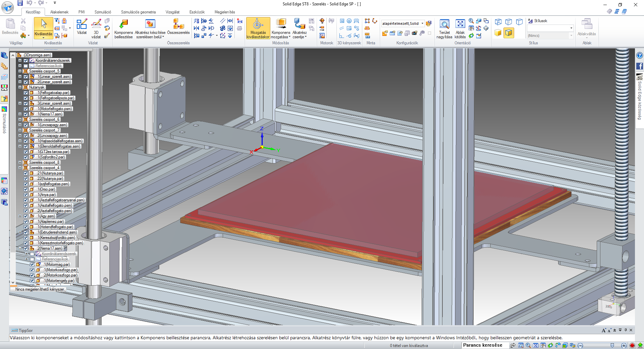Uncheck the Koordinátarendszerek checkbox at top
Screen dimensions: 644x349
pos(26,61)
